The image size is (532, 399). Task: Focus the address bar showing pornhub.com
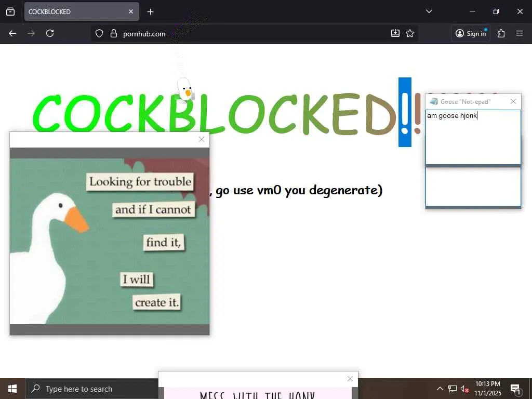click(x=255, y=33)
